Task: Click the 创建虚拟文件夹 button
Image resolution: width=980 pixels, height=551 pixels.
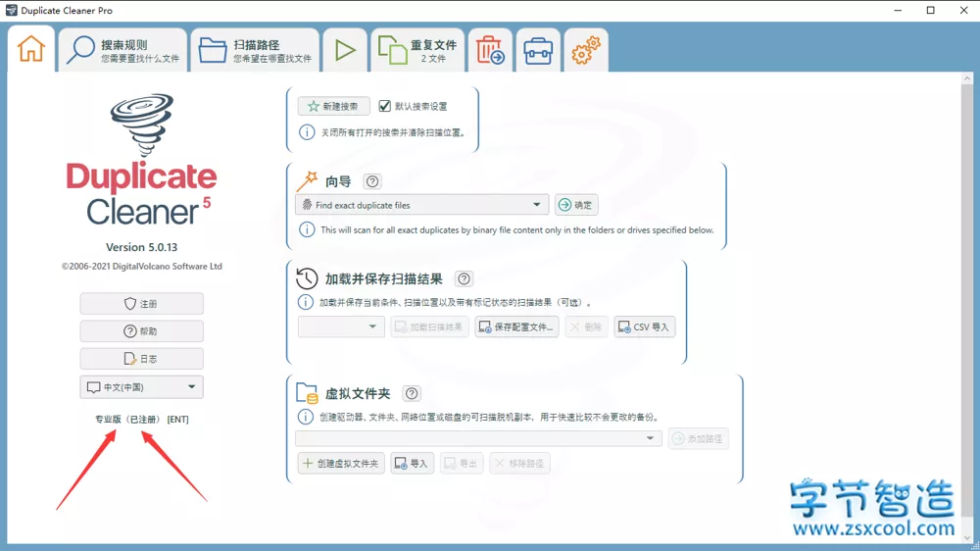Action: tap(341, 464)
